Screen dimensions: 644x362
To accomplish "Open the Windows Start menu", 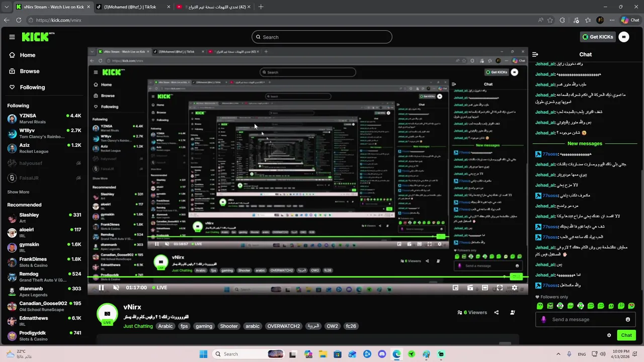I will tap(203, 354).
